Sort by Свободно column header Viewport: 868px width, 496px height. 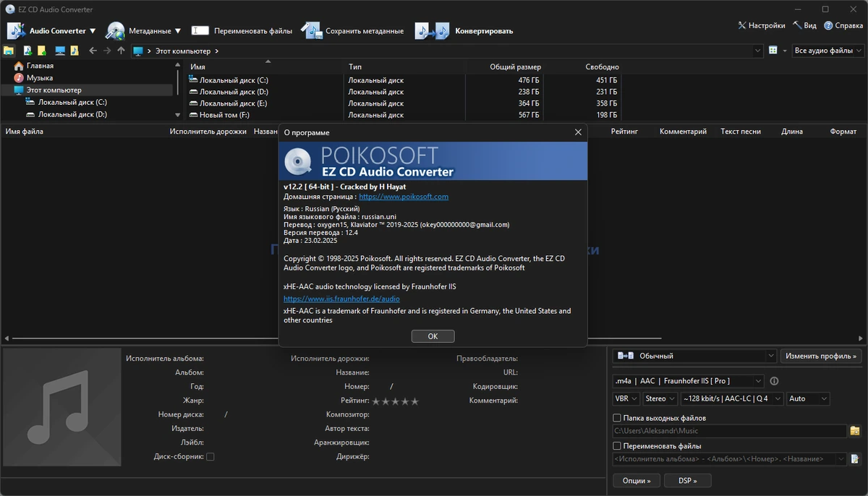[x=602, y=67]
